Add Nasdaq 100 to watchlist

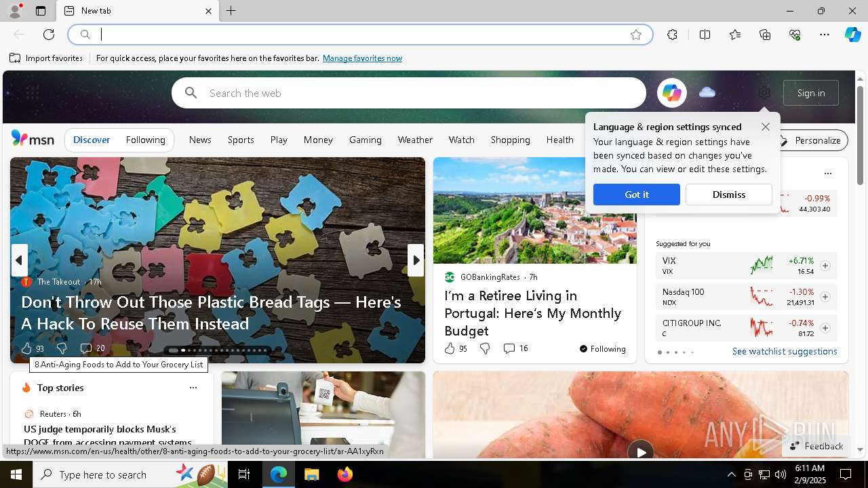pyautogui.click(x=825, y=297)
